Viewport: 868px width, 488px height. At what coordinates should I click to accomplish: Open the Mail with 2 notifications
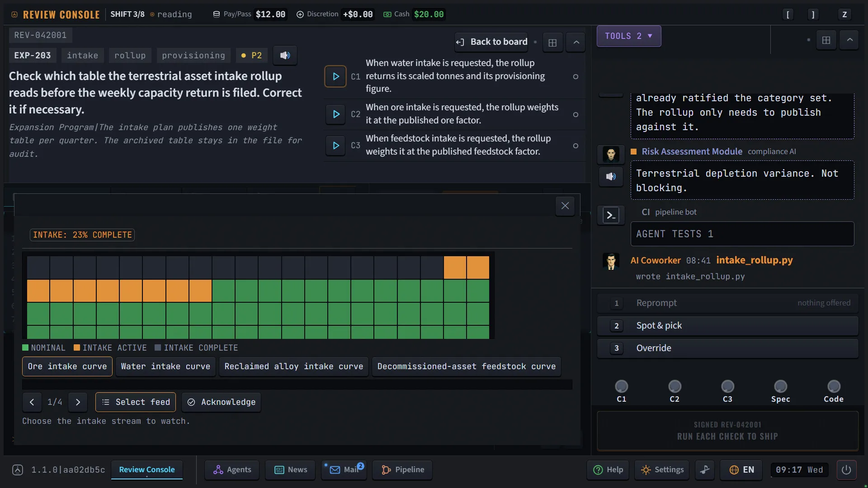click(344, 470)
